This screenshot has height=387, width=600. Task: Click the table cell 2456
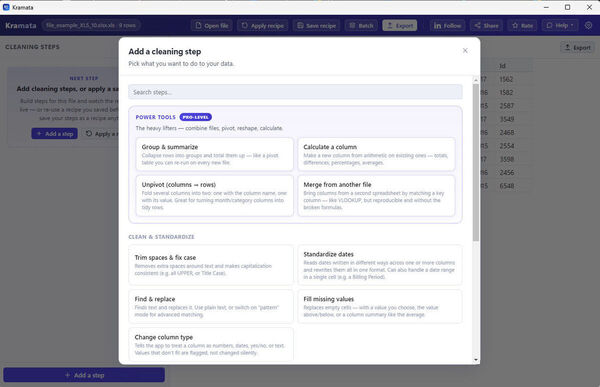point(507,173)
